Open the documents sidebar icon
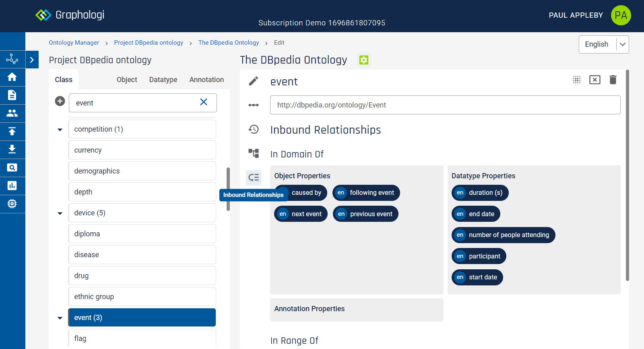The height and width of the screenshot is (349, 644). coord(12,95)
